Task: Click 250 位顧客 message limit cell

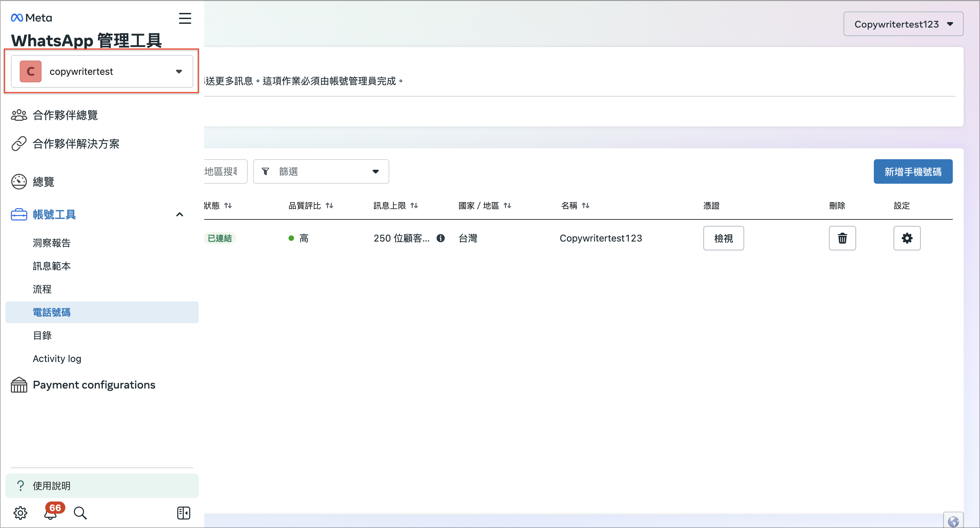Action: (x=402, y=238)
